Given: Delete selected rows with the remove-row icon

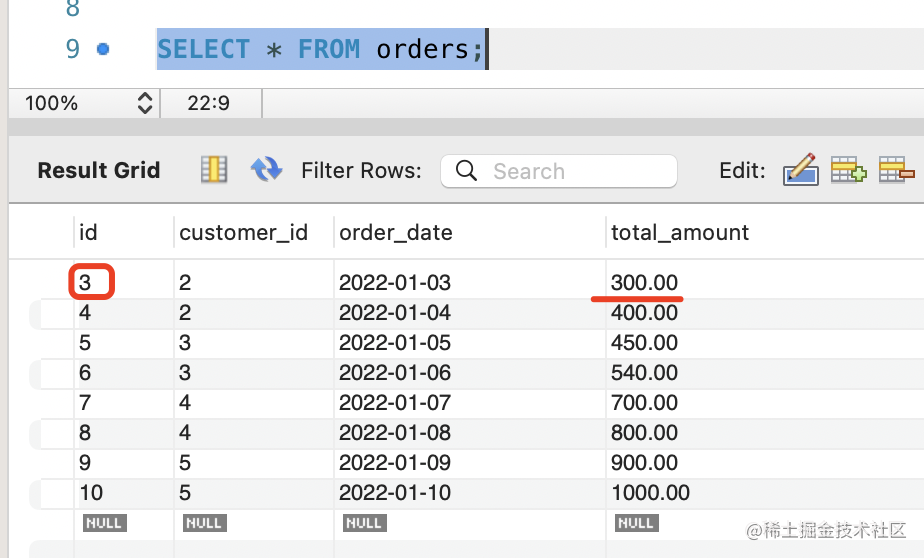Looking at the screenshot, I should pyautogui.click(x=896, y=170).
